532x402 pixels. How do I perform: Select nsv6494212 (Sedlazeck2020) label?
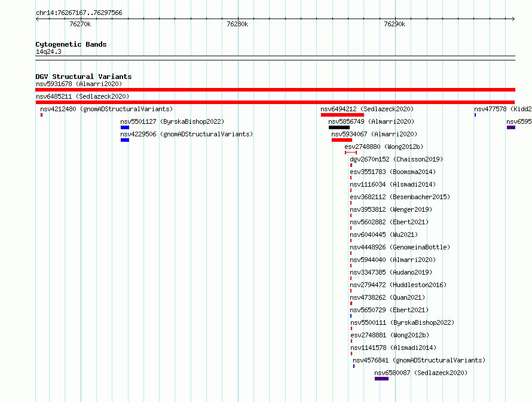(x=367, y=109)
